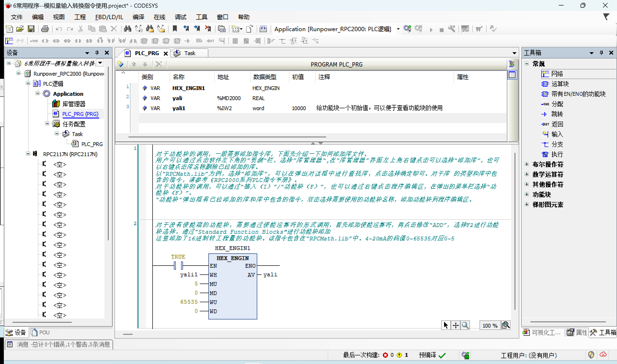Open the 编译 menu
This screenshot has width=617, height=364.
coord(138,17)
